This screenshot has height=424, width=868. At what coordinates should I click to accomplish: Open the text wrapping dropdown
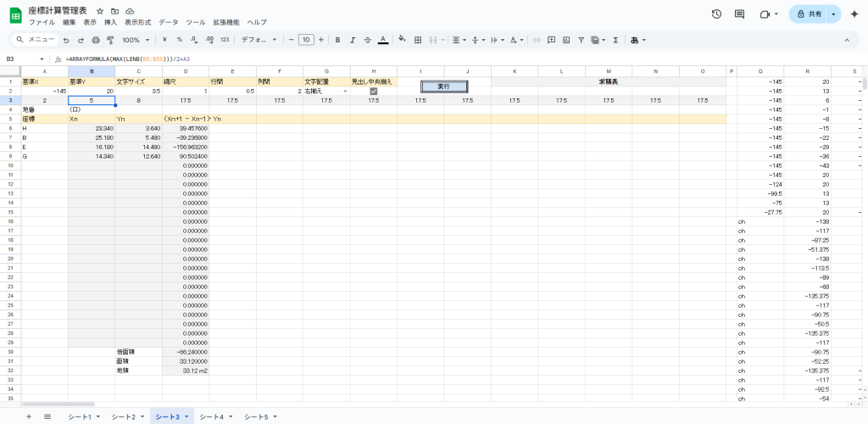(498, 40)
